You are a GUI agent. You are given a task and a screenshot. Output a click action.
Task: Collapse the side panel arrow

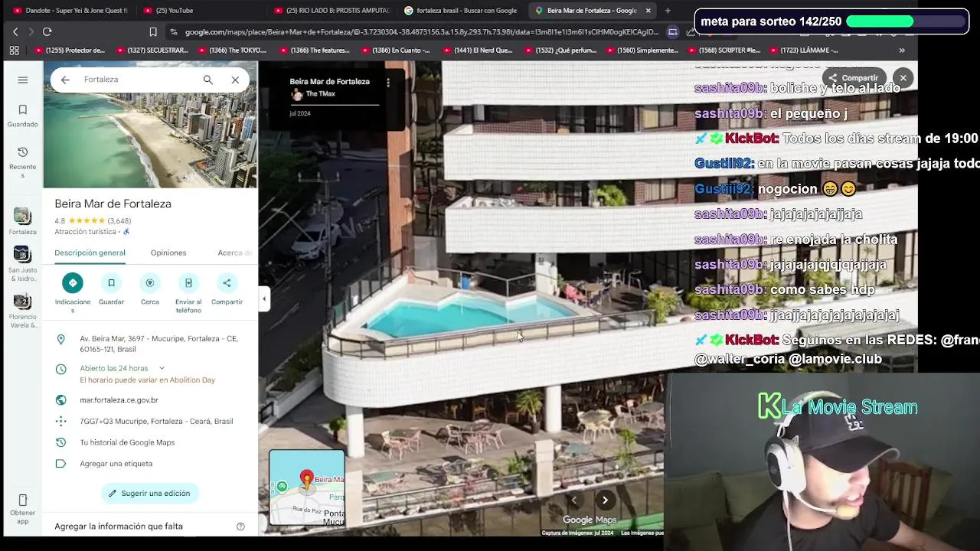tap(264, 299)
